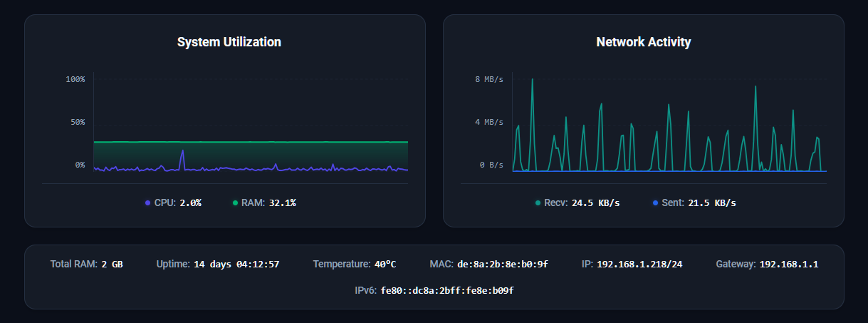868x323 pixels.
Task: Select the Recv value 24.5 KB/s
Action: [596, 203]
